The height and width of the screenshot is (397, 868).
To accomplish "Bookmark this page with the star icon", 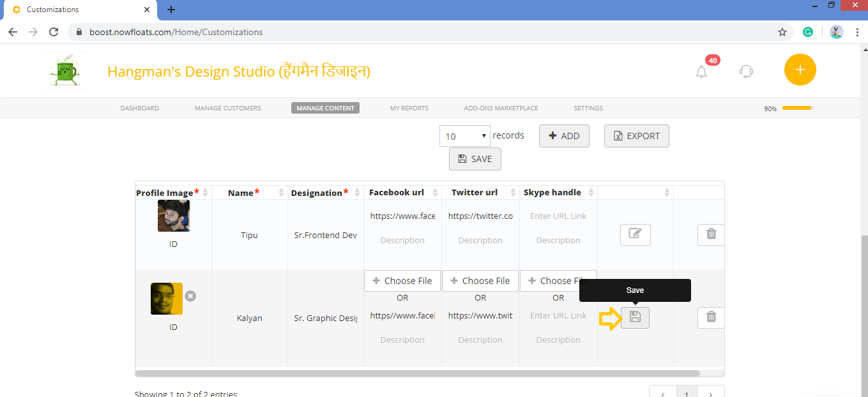I will tap(782, 32).
